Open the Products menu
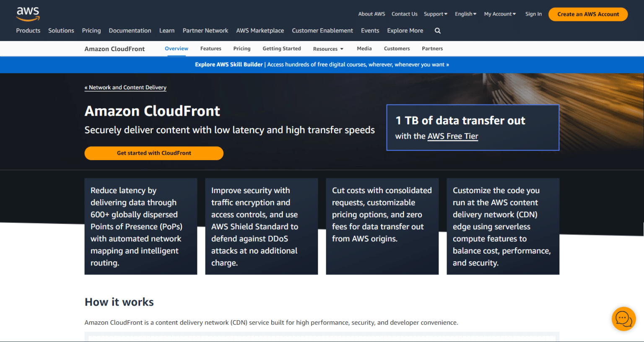Screen dimensions: 644x342 coord(28,31)
